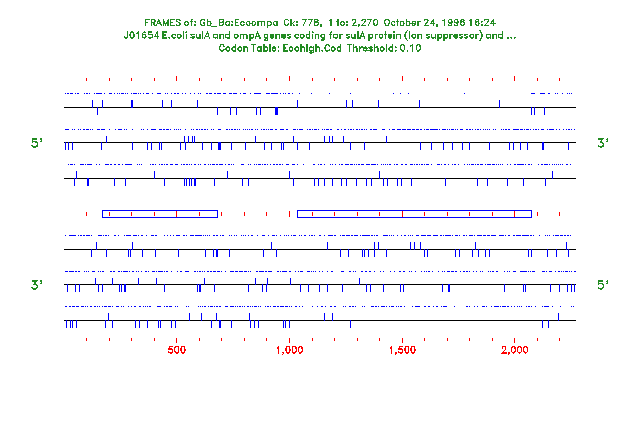Select the shorter blue ORF box
The height and width of the screenshot is (428, 640).
[160, 213]
